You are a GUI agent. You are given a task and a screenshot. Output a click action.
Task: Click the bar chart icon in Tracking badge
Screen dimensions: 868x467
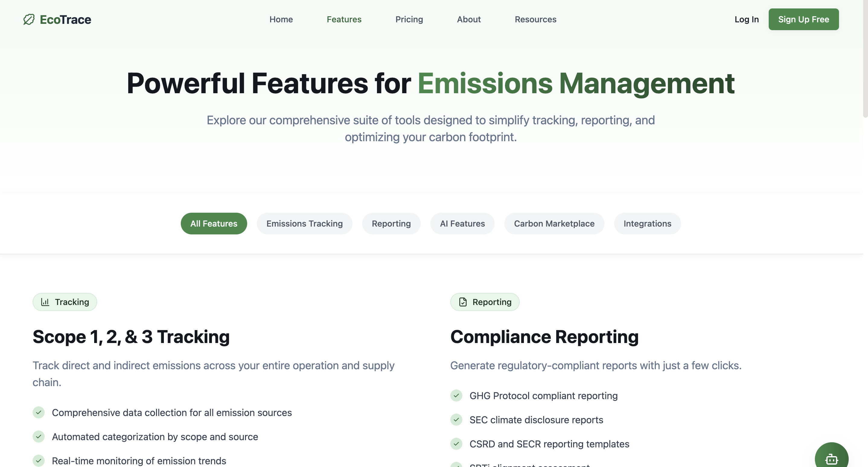pyautogui.click(x=46, y=302)
